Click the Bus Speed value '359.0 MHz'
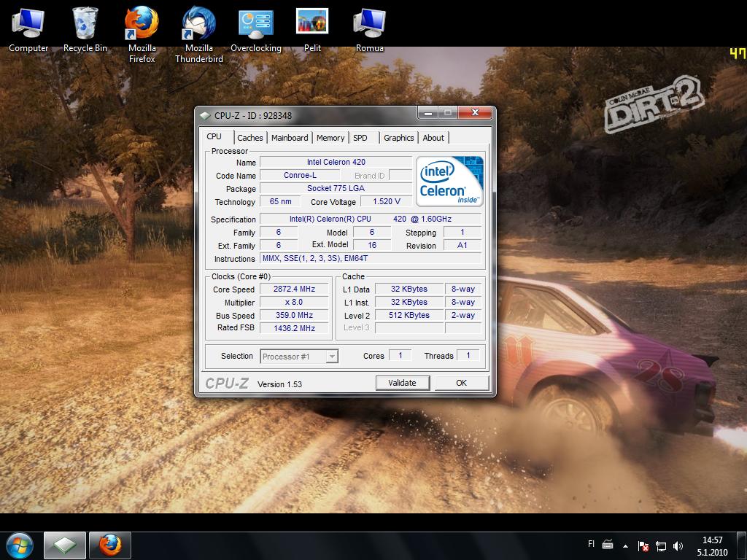Viewport: 747px width, 560px height. (294, 315)
